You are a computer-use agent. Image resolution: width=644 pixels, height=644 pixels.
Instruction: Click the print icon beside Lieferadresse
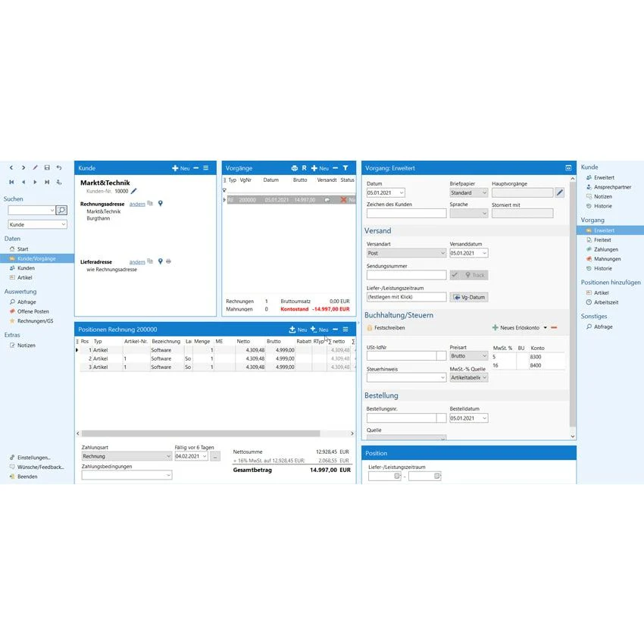[x=168, y=261]
